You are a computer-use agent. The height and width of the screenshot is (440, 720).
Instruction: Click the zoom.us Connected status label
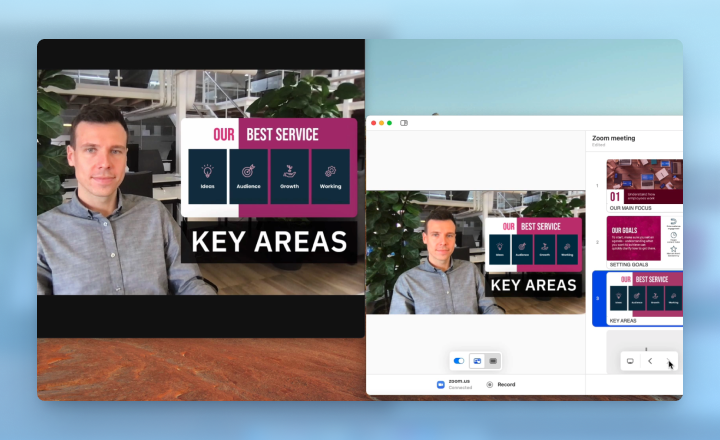tap(460, 384)
